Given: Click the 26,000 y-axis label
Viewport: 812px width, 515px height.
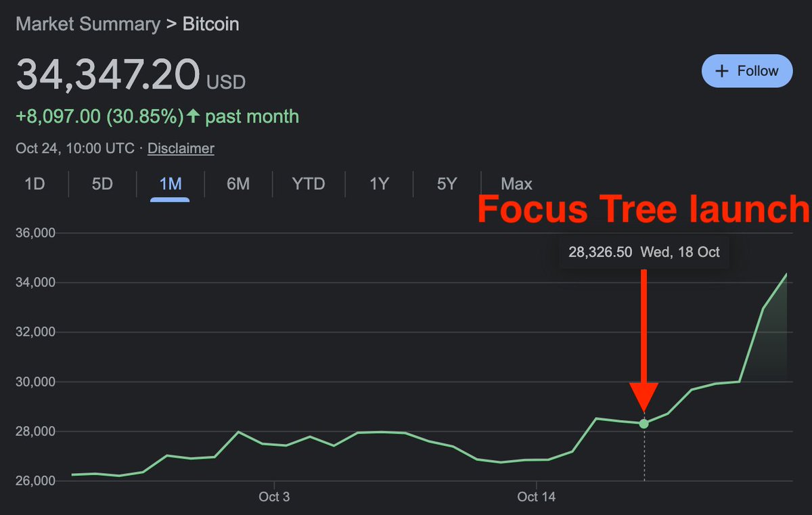Looking at the screenshot, I should [x=35, y=481].
